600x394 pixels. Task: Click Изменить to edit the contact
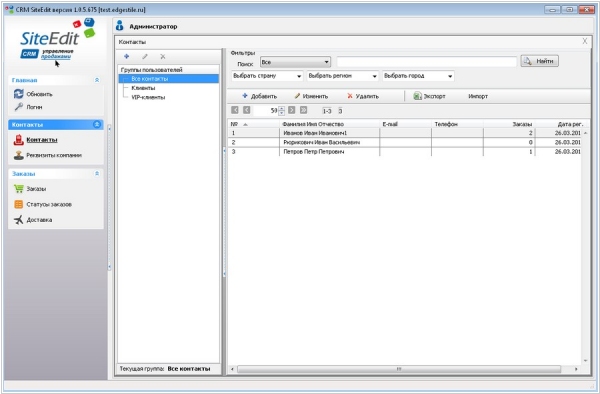311,96
